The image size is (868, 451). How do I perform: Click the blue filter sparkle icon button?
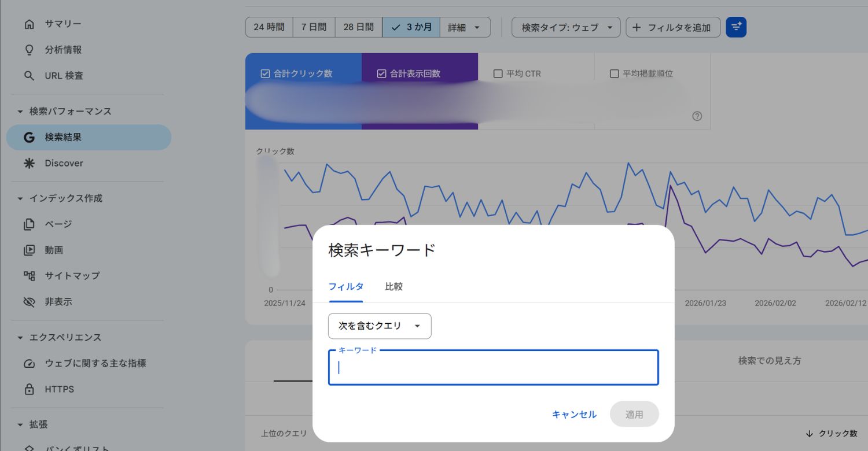point(736,27)
